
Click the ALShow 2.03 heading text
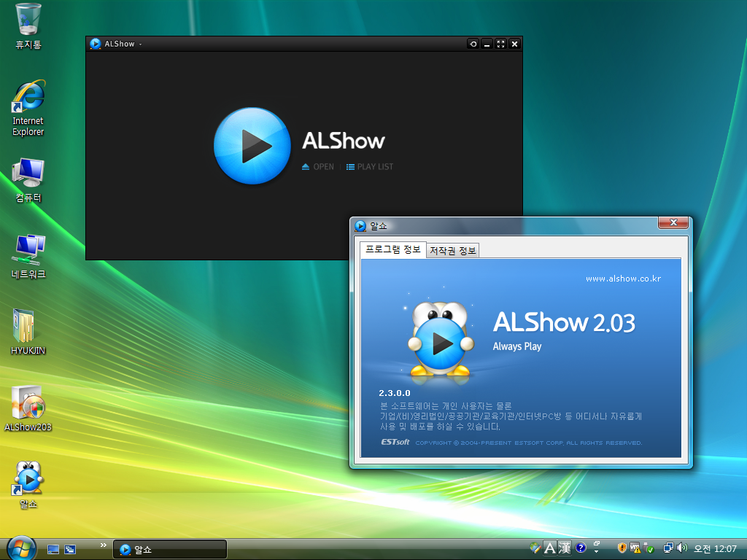click(564, 322)
